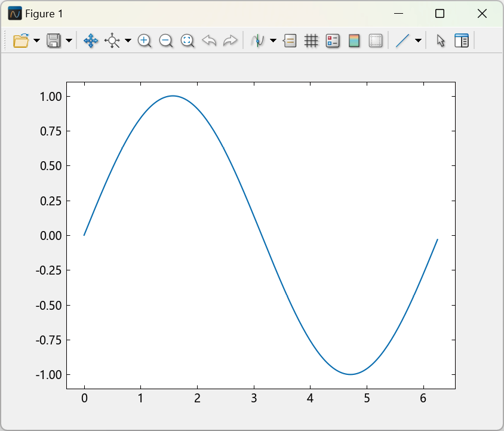Click the zoom to fit magnifier
Viewport: 504px width, 431px height.
pos(188,41)
